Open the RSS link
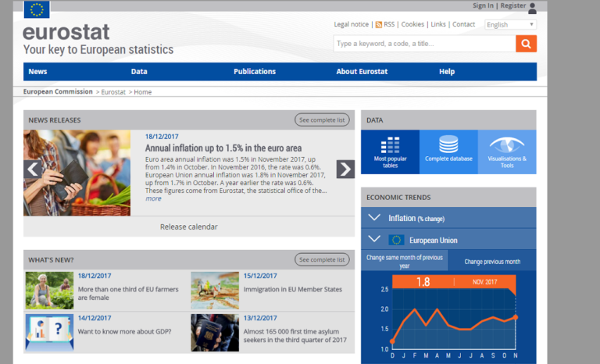The image size is (600, 364). pos(389,24)
